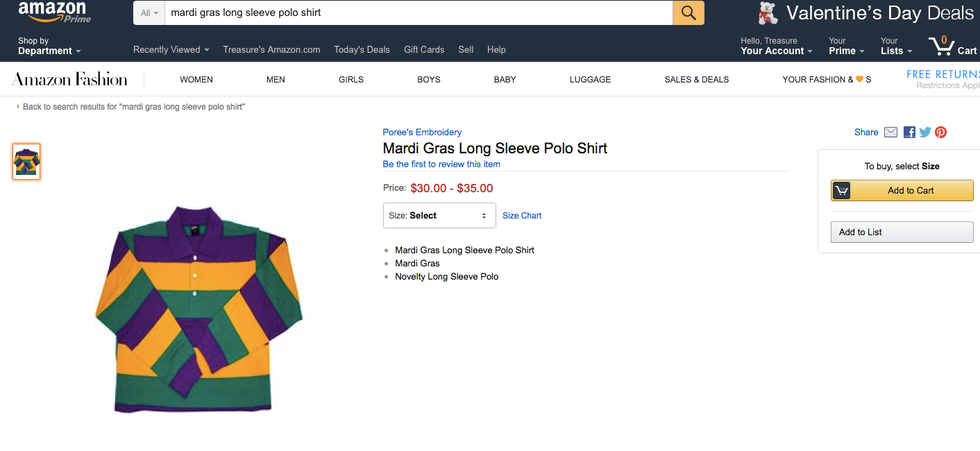Pin the product on Pinterest
This screenshot has width=980, height=451.
[941, 132]
